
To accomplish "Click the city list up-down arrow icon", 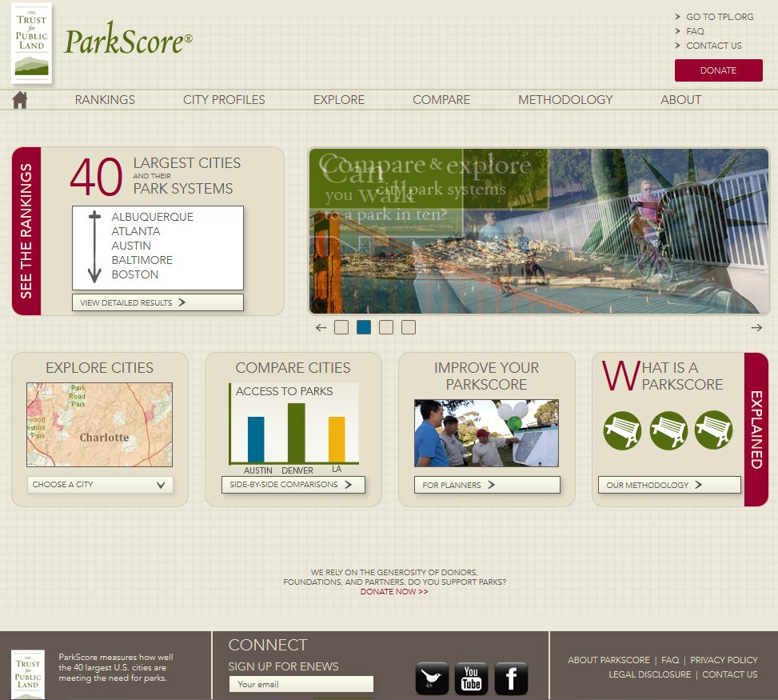I will (94, 246).
